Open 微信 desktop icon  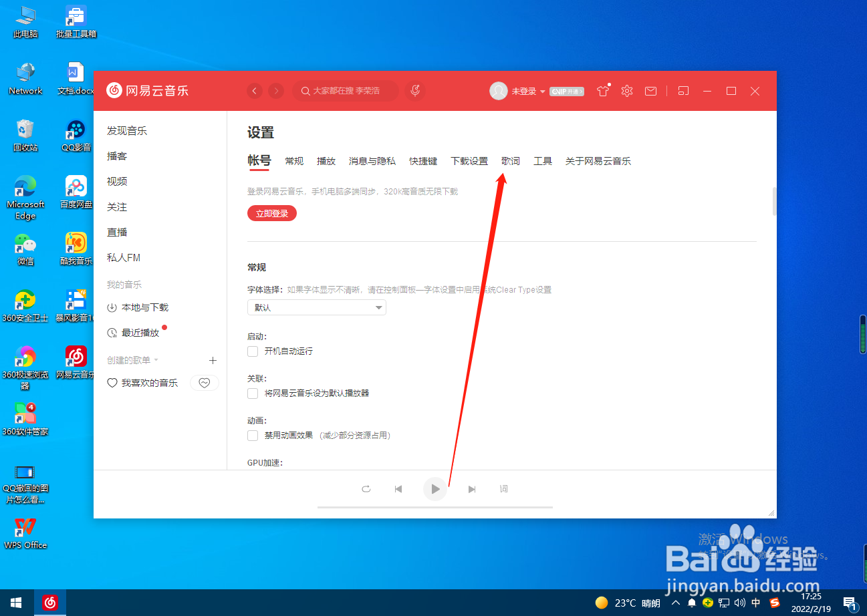coord(25,249)
